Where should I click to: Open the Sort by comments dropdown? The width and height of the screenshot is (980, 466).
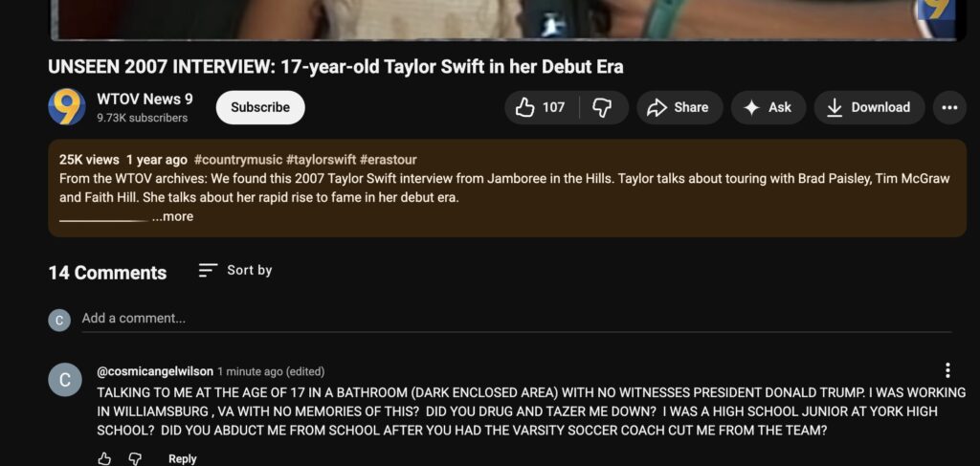[x=235, y=271]
